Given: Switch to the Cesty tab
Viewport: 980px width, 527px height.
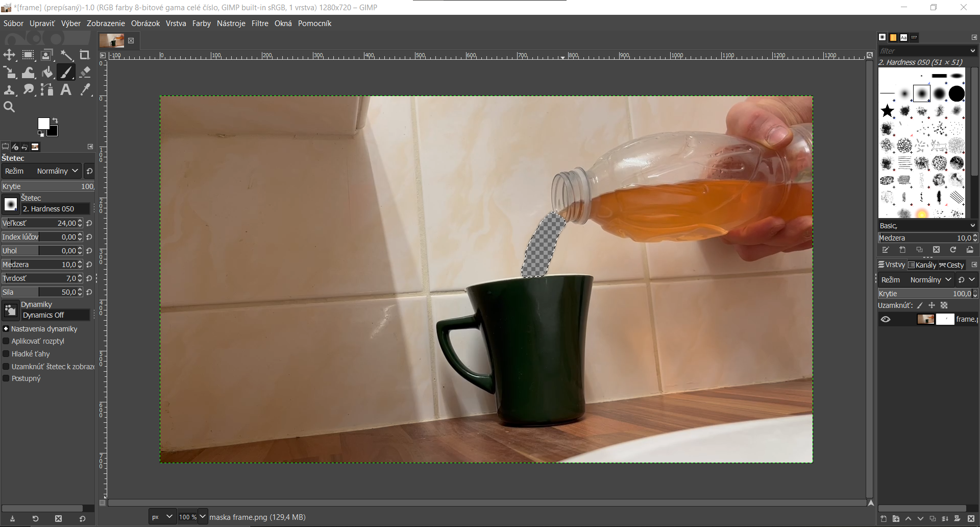Looking at the screenshot, I should tap(951, 265).
